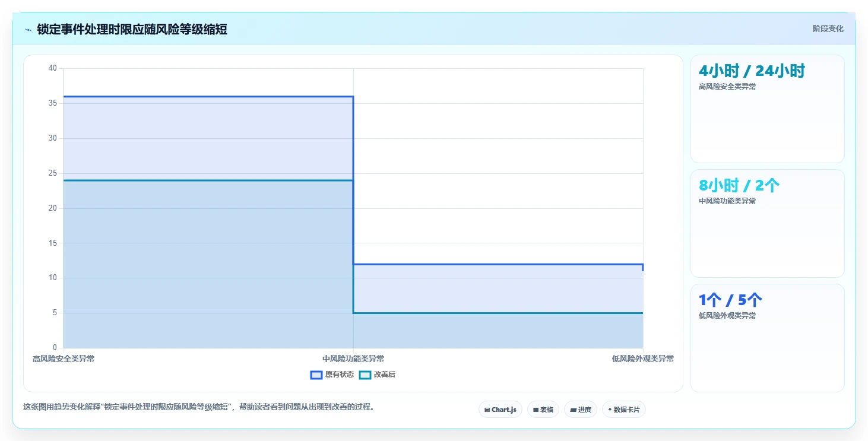Click the 阶段变化 label in header
This screenshot has width=868, height=441.
point(828,29)
